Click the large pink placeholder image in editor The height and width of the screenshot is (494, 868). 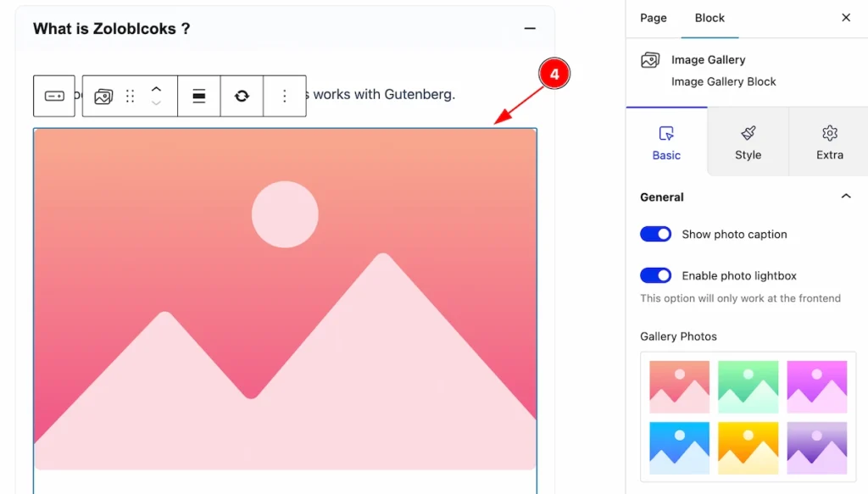click(285, 299)
